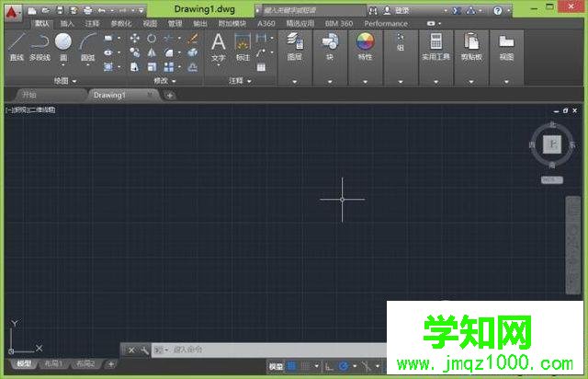
Task: Select the Polyline (多段线) tool
Action: pos(40,47)
